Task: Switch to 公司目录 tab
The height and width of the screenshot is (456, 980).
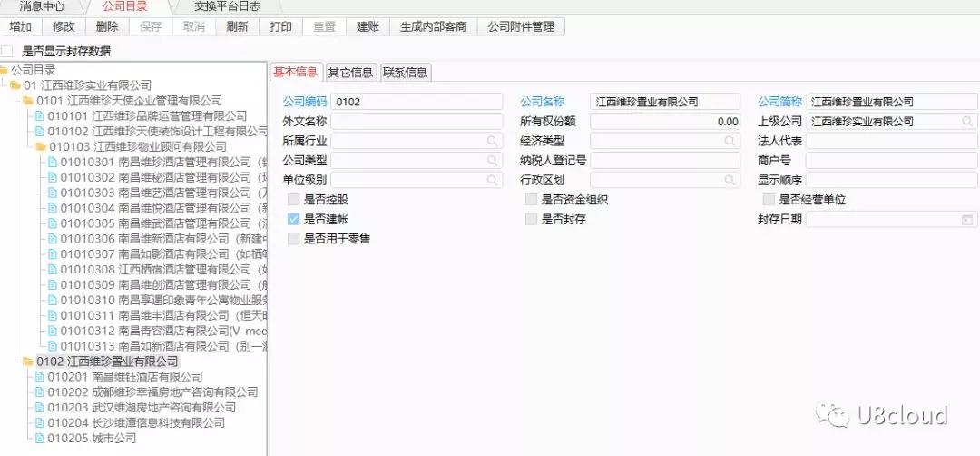Action: pyautogui.click(x=125, y=7)
